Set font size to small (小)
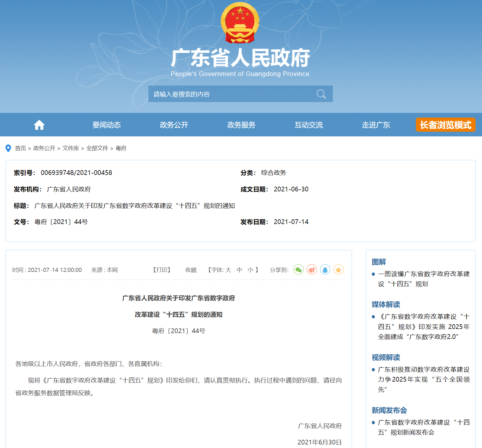The image size is (482, 448). click(250, 270)
